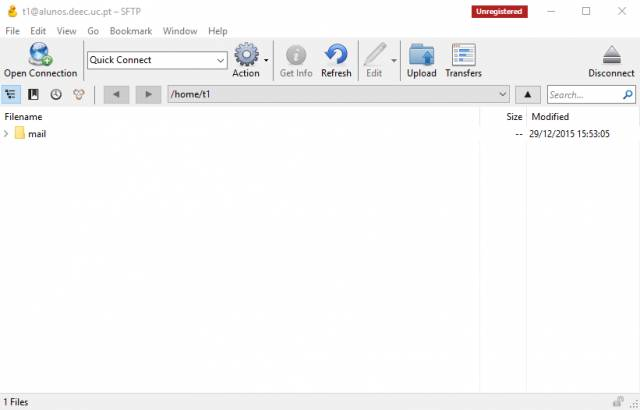Open the Transfers window
The width and height of the screenshot is (640, 410).
464,54
